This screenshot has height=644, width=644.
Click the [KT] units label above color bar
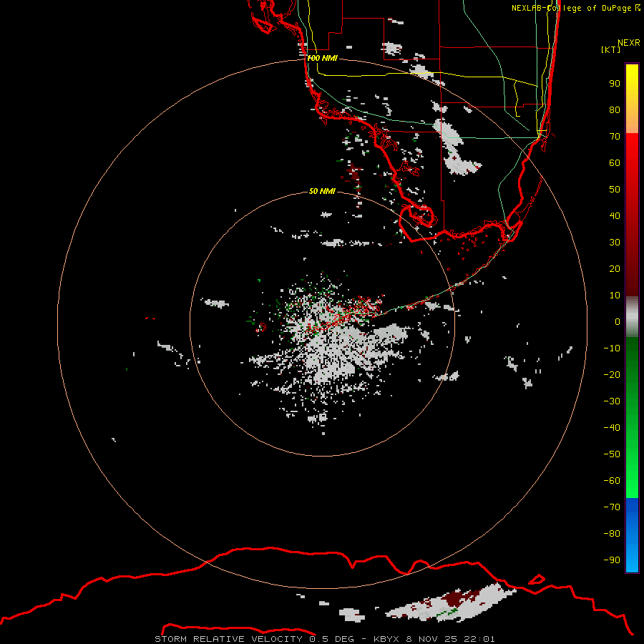pyautogui.click(x=611, y=49)
